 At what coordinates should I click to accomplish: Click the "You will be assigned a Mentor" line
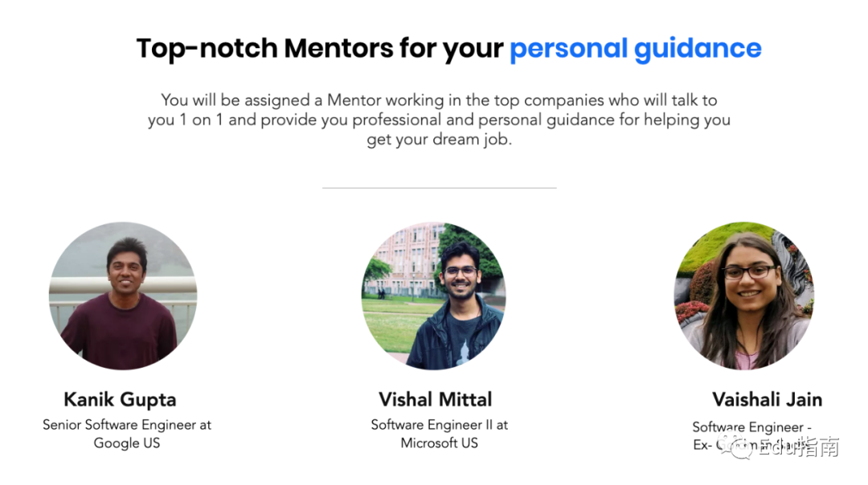coord(440,100)
